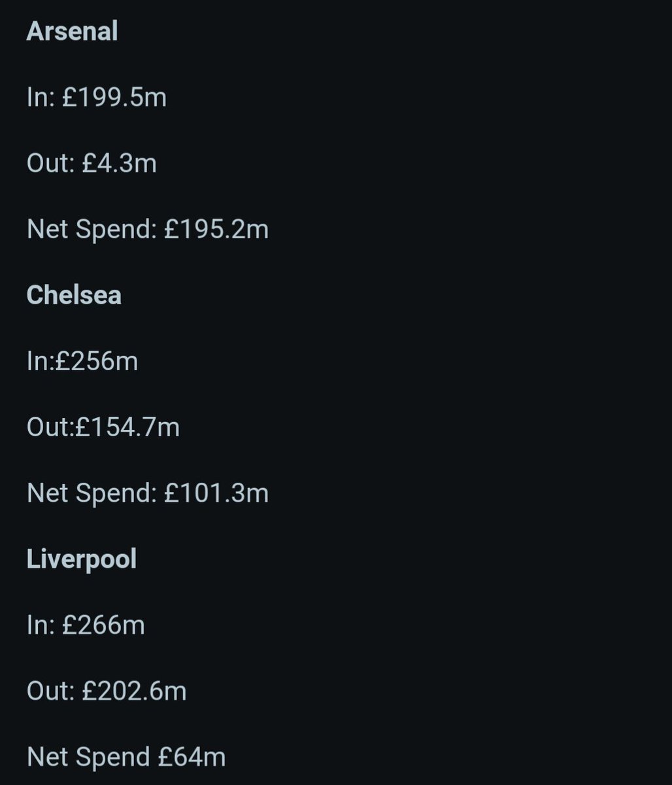This screenshot has width=672, height=785.
Task: Click the £4.3m amount
Action: pyautogui.click(x=120, y=163)
